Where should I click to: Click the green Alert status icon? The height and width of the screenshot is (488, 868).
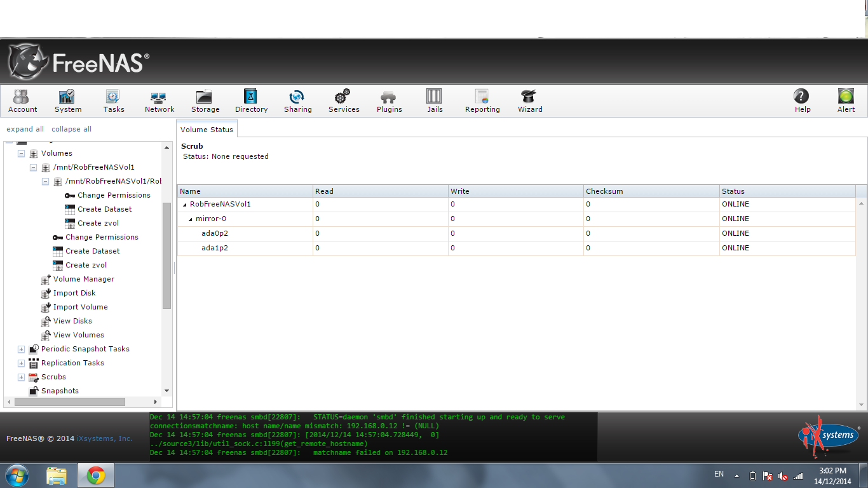click(846, 100)
